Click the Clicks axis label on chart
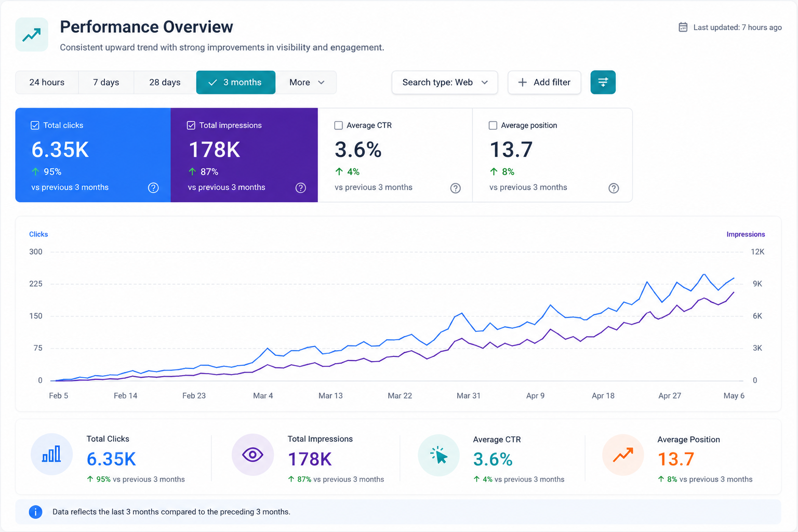This screenshot has width=798, height=532. (38, 234)
